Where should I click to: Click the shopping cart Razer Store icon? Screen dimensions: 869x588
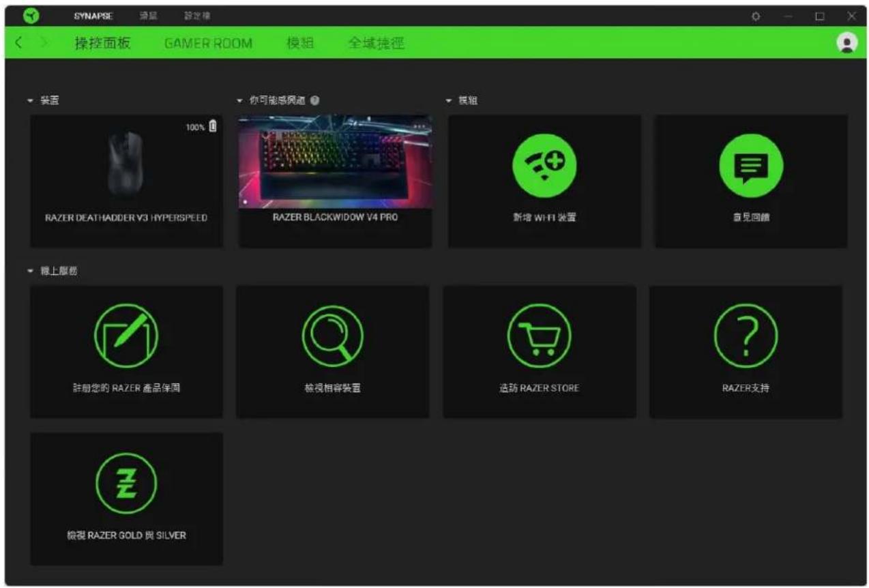539,336
